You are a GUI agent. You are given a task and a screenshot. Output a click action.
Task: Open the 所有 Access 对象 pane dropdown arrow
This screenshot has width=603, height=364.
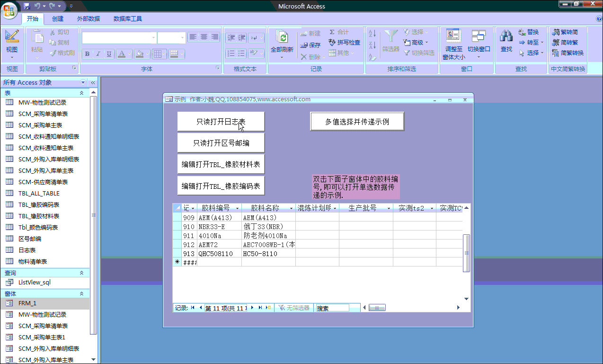[x=83, y=82]
